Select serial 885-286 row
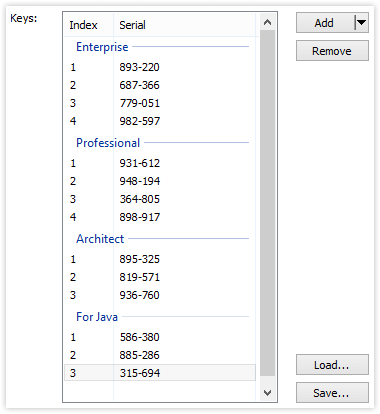Image resolution: width=380 pixels, height=414 pixels. [x=160, y=355]
